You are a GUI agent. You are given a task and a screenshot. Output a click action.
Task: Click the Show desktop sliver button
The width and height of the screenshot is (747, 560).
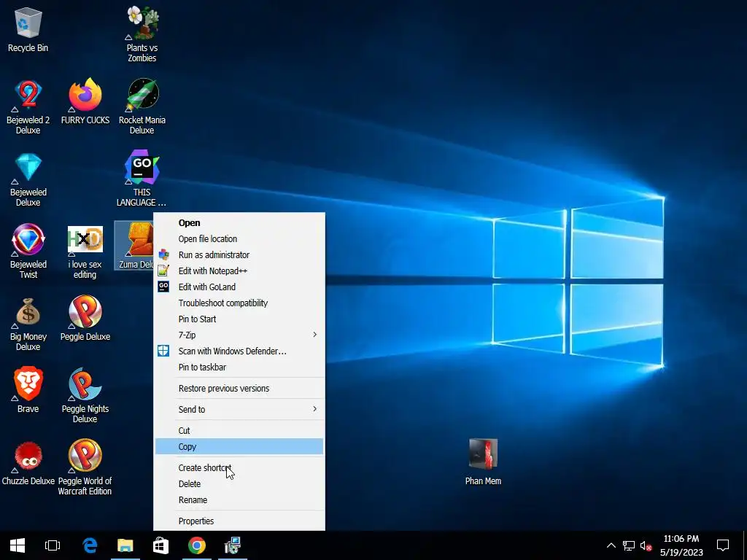pos(744,545)
